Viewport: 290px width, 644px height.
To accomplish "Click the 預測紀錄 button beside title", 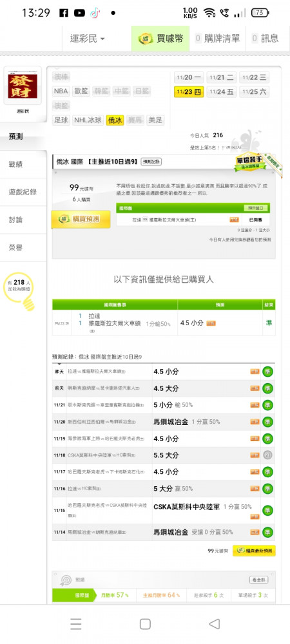I will (151, 162).
